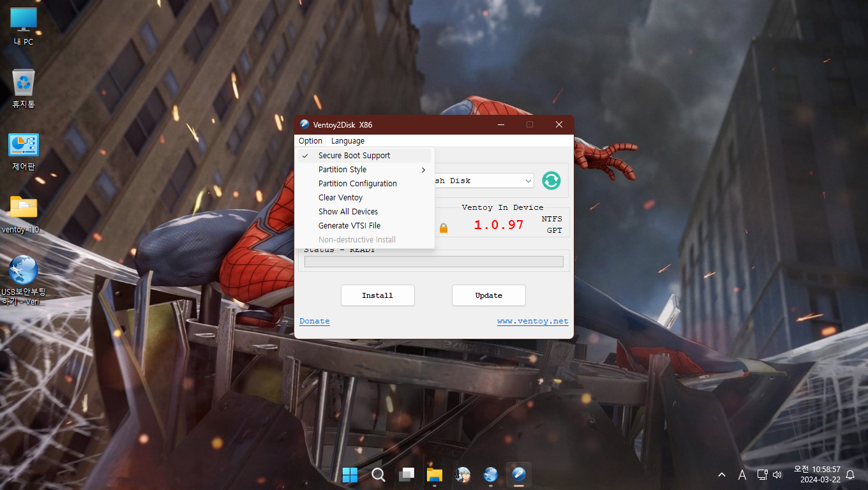The height and width of the screenshot is (490, 868).
Task: Show hidden system tray icons
Action: pyautogui.click(x=722, y=475)
